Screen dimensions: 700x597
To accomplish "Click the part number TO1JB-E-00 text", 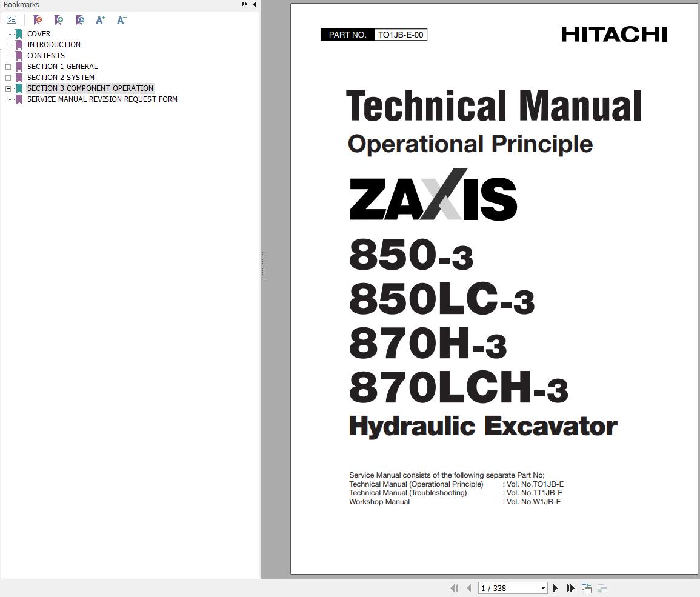I will tap(401, 35).
